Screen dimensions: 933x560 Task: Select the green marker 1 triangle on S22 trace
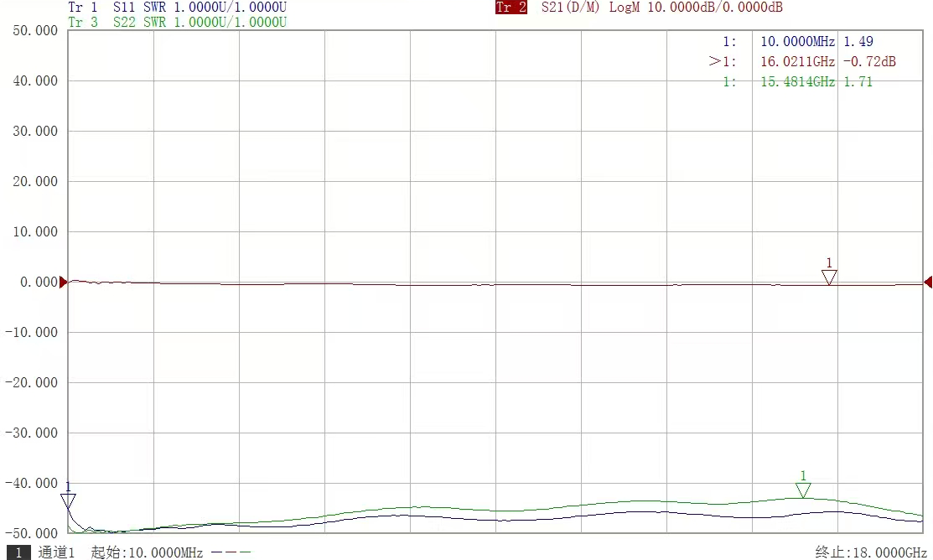coord(803,490)
